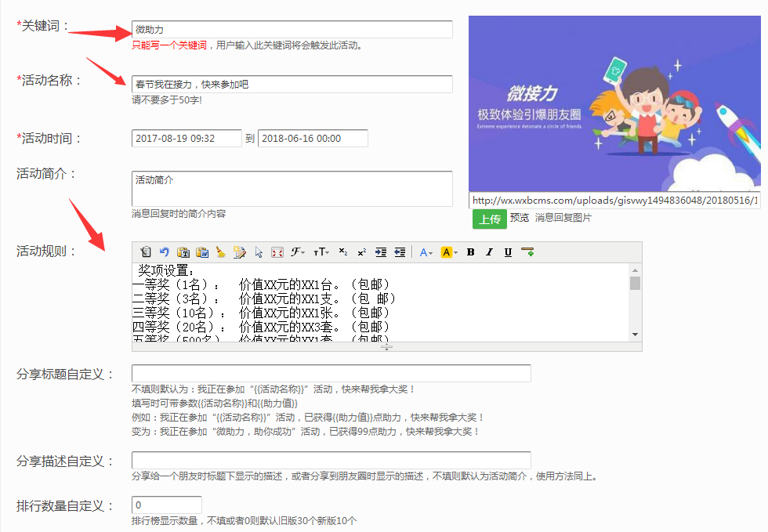This screenshot has height=532, width=768.
Task: Click the 排行数量自定义 field showing 0
Action: coord(166,505)
